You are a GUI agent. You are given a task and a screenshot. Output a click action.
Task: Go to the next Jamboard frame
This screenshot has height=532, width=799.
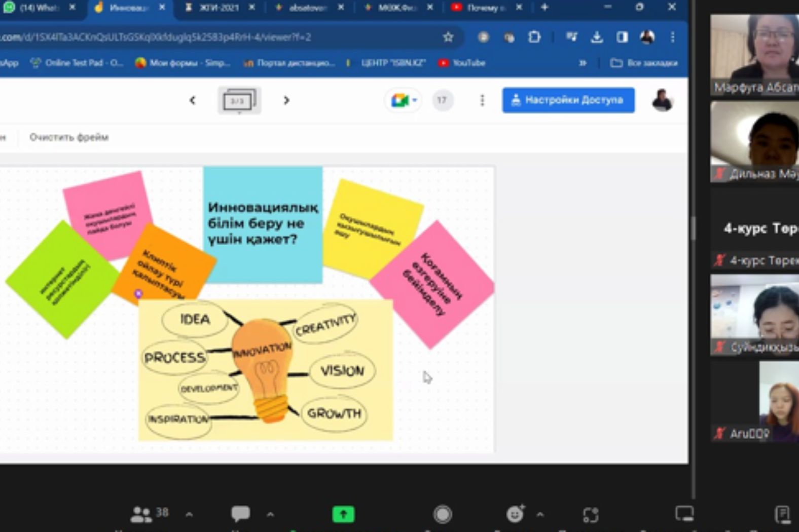click(286, 100)
